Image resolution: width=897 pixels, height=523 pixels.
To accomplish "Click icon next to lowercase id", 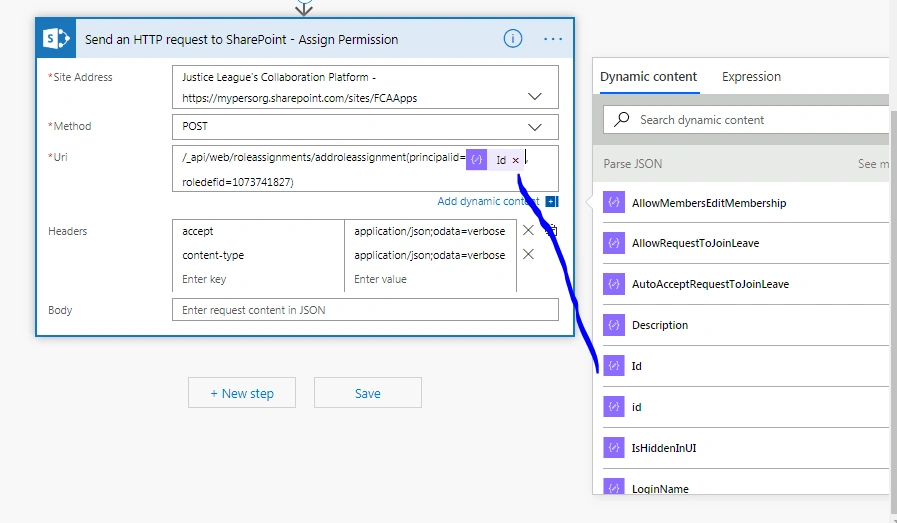I will pos(613,407).
